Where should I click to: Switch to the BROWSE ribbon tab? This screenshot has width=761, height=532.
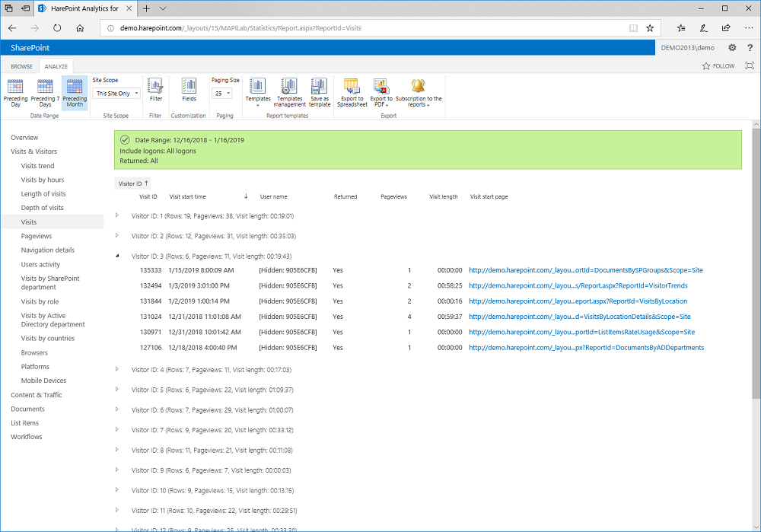21,66
